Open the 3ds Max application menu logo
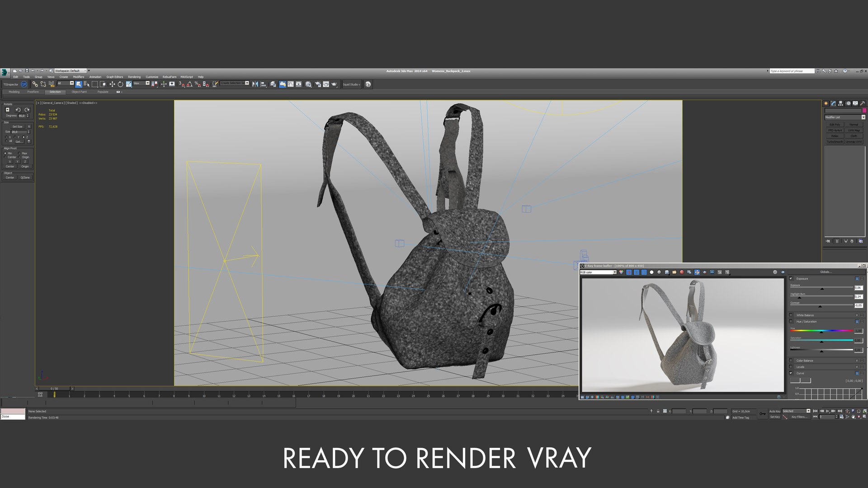 [5, 72]
